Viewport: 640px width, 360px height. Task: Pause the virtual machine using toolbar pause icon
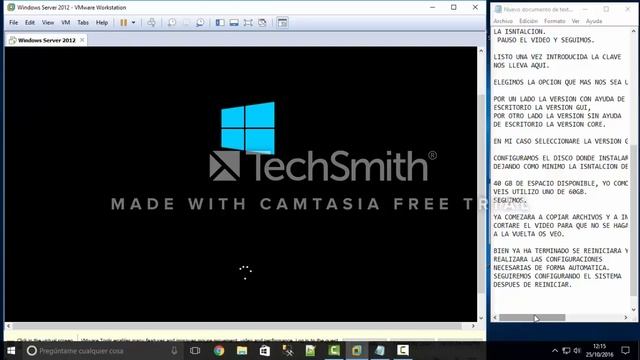(x=123, y=23)
